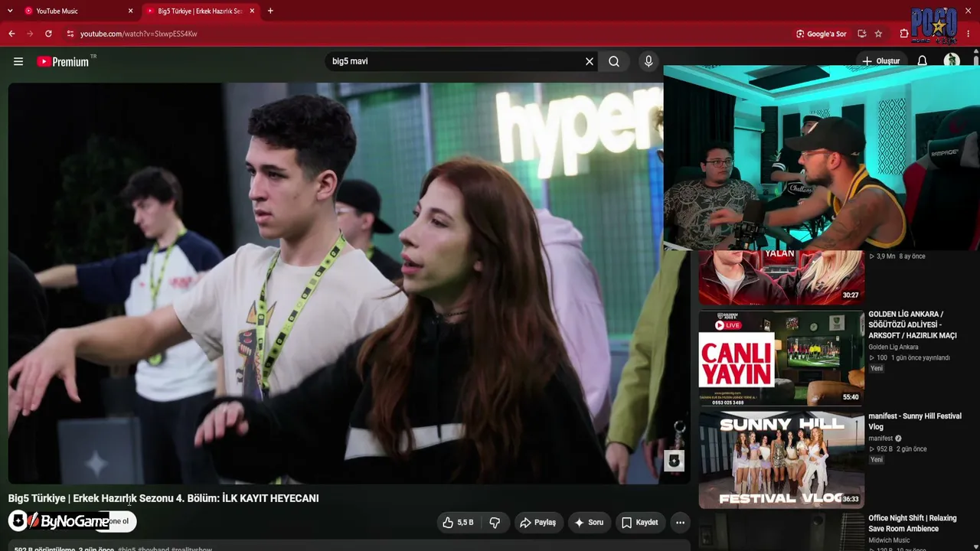The height and width of the screenshot is (551, 980).
Task: Close the Big5 Türkiye tab
Action: pos(252,11)
